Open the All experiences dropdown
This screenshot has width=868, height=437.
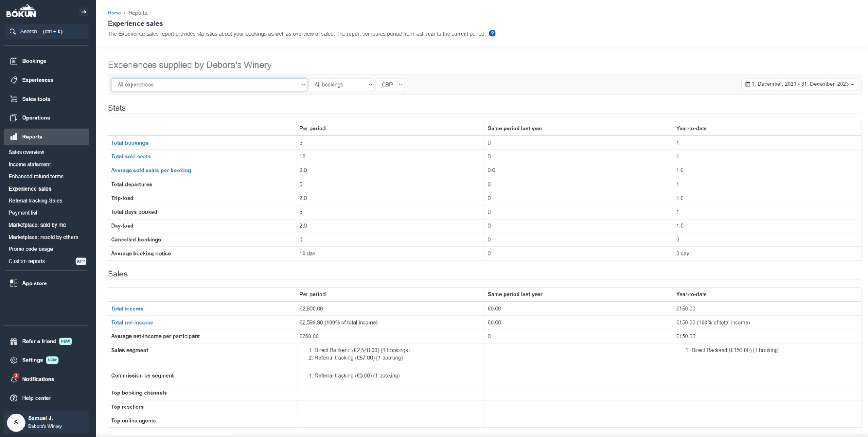point(209,85)
